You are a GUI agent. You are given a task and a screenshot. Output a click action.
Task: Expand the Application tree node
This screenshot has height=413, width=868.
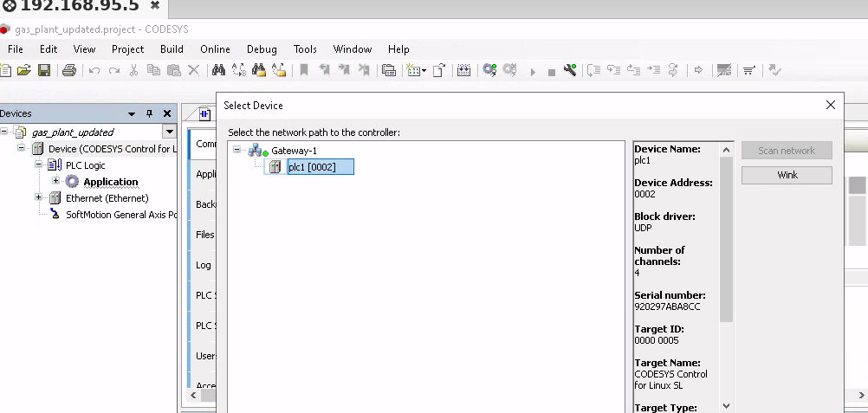tap(55, 182)
